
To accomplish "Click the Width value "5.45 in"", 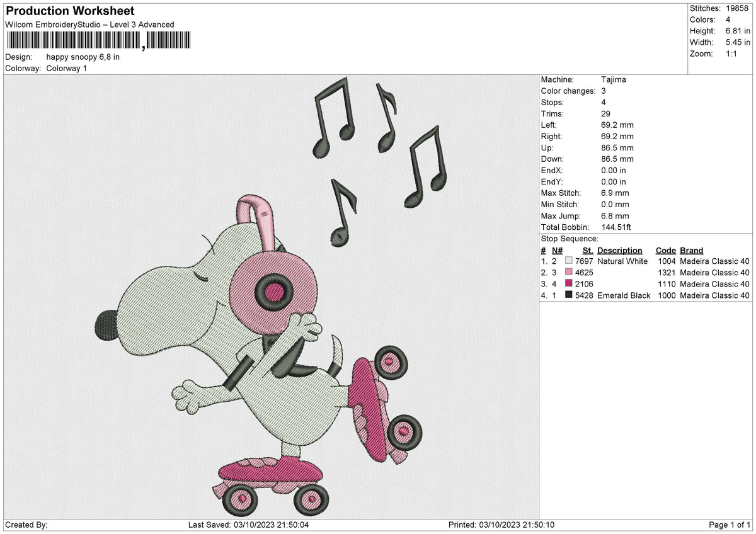I will pos(738,42).
